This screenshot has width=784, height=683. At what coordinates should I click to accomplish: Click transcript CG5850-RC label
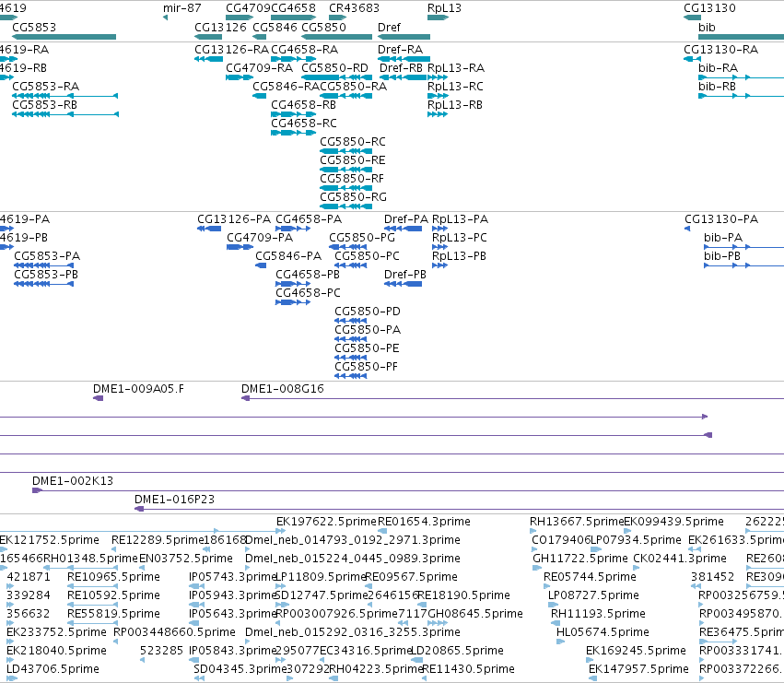coord(353,142)
